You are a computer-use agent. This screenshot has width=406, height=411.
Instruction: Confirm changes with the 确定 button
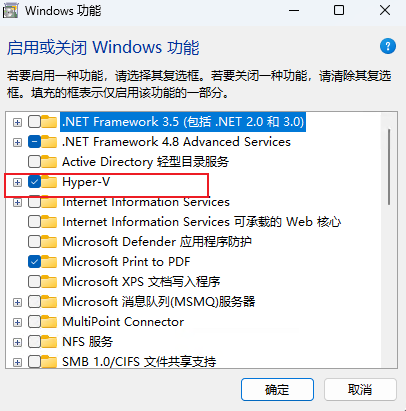click(x=277, y=389)
